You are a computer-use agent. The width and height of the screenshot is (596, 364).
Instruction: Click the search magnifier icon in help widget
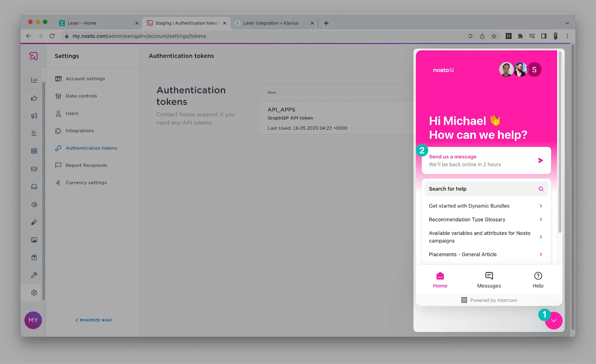pyautogui.click(x=541, y=189)
